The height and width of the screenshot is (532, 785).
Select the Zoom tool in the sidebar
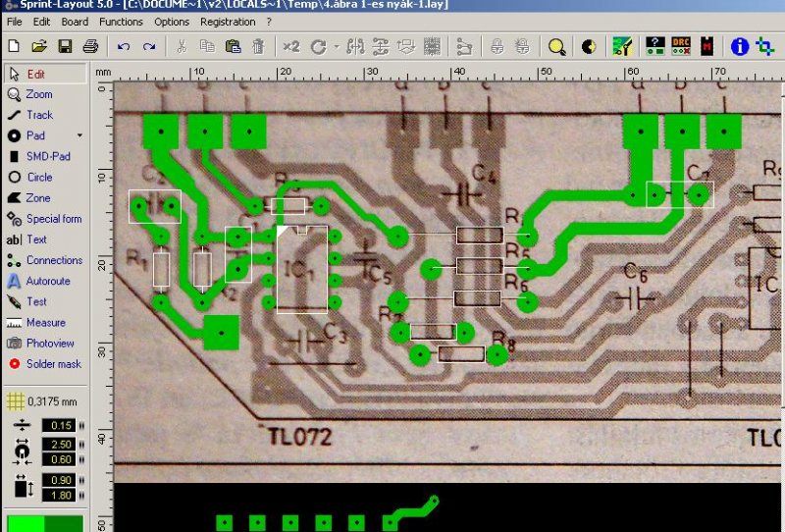45,94
